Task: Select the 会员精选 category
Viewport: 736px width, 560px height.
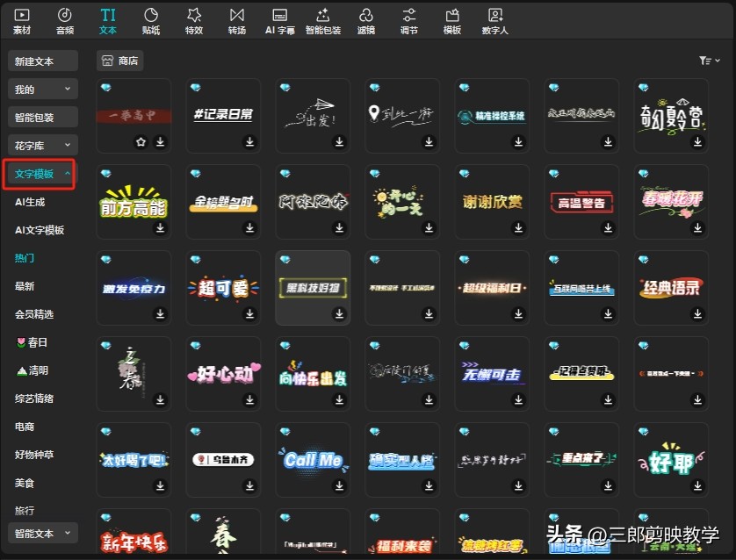Action: [34, 314]
